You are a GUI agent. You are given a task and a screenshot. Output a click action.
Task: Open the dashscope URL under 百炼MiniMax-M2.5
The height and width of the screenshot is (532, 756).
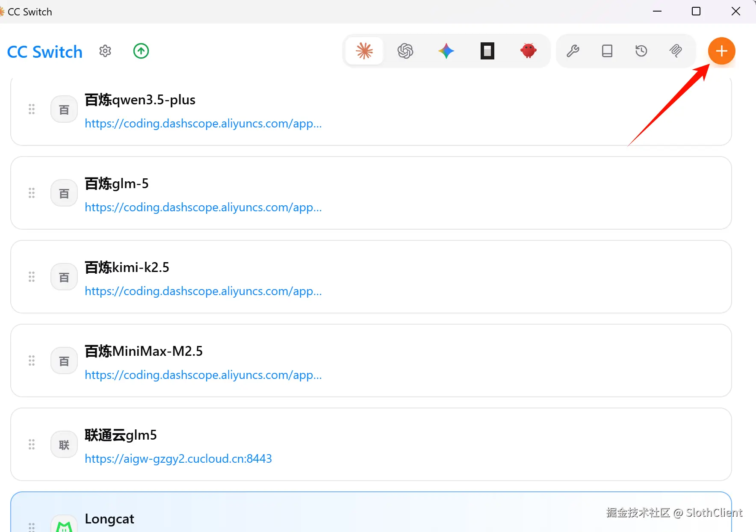(203, 375)
